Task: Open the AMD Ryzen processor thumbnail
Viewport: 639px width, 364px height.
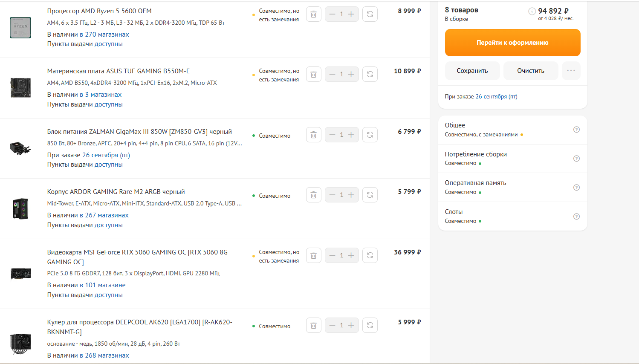Action: [20, 28]
